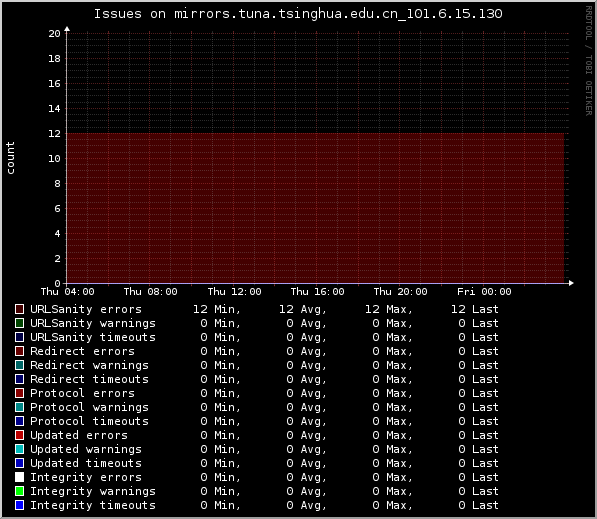The width and height of the screenshot is (597, 519).
Task: Click the graph title mirrors.tuna.tsinghua.edu.cn
Action: (298, 14)
